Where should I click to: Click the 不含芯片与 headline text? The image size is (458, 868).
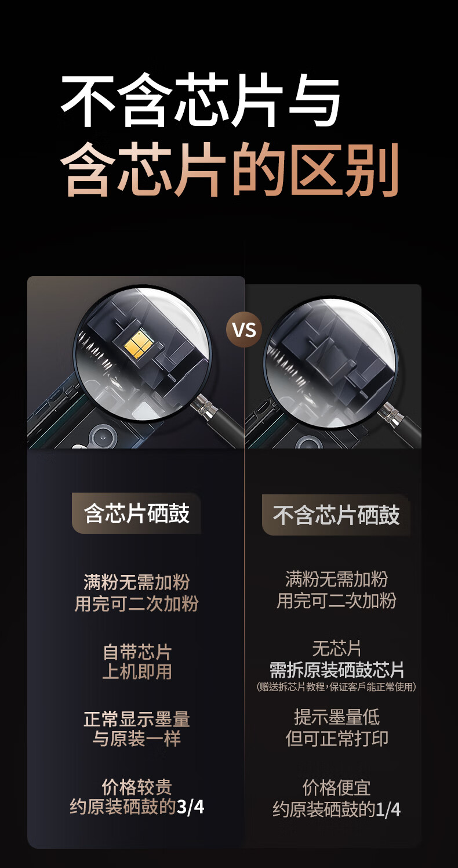201,99
